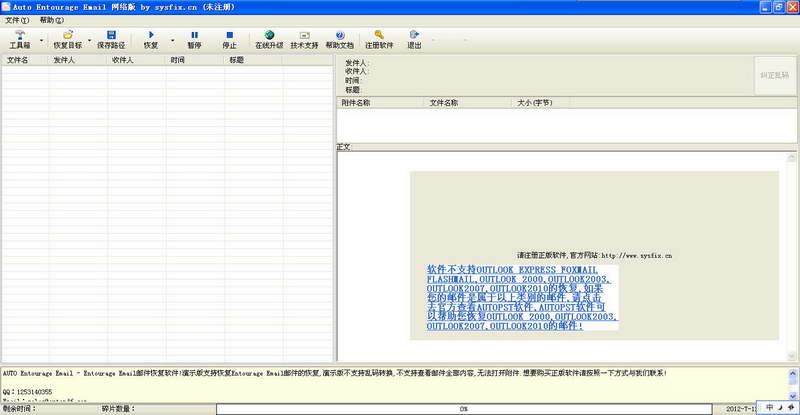Sort by the 收件人 column header

tap(137, 60)
